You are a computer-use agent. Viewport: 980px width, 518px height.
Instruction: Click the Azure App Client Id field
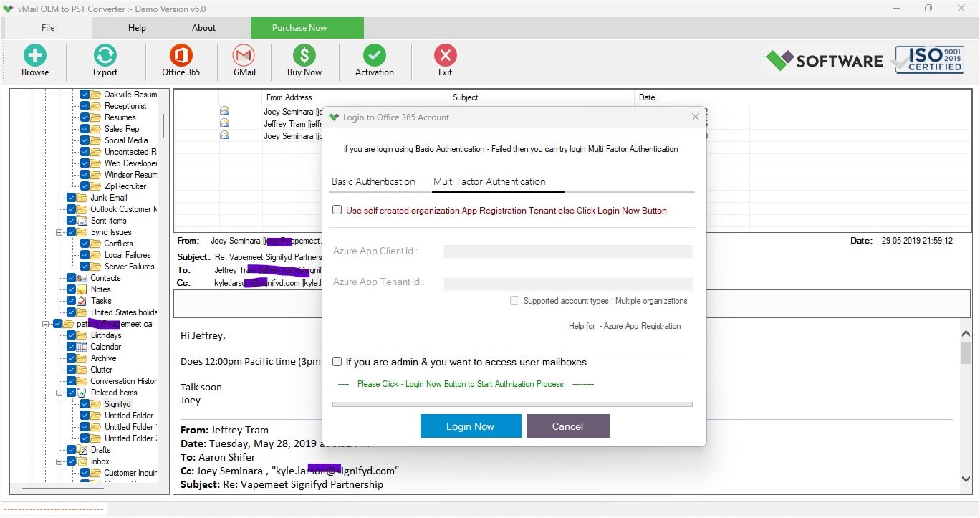[x=567, y=251]
